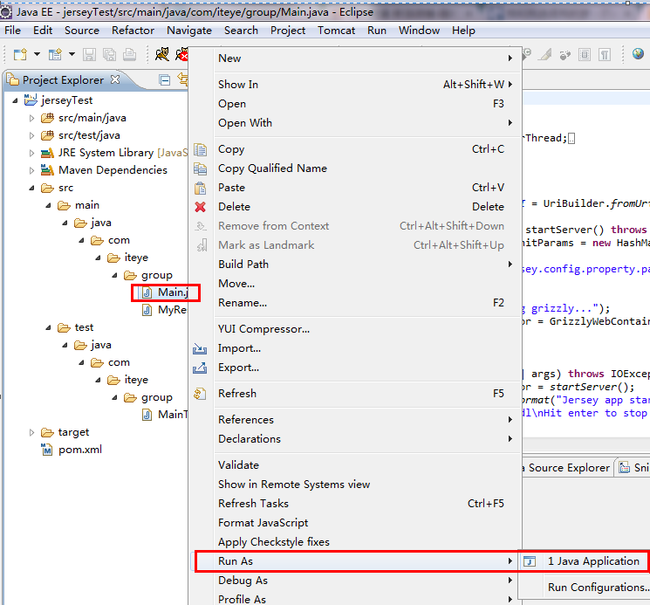The height and width of the screenshot is (605, 650).
Task: Open the File menu
Action: [x=12, y=31]
